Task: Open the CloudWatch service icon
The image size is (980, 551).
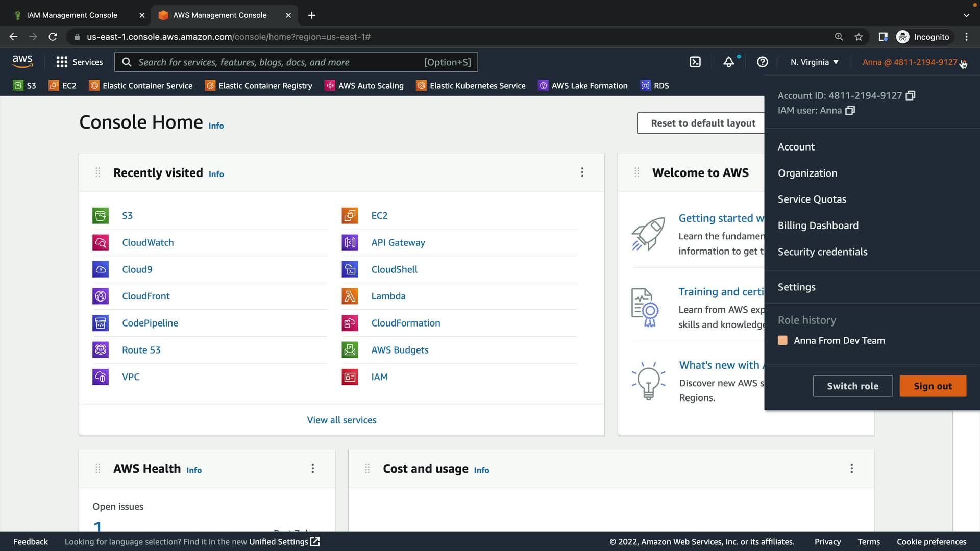Action: click(101, 243)
